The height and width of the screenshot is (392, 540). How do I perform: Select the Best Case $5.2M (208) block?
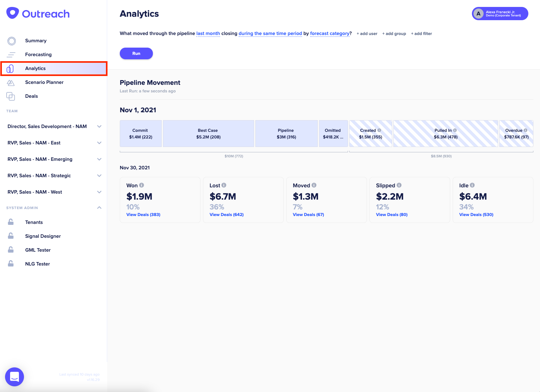[x=208, y=133]
